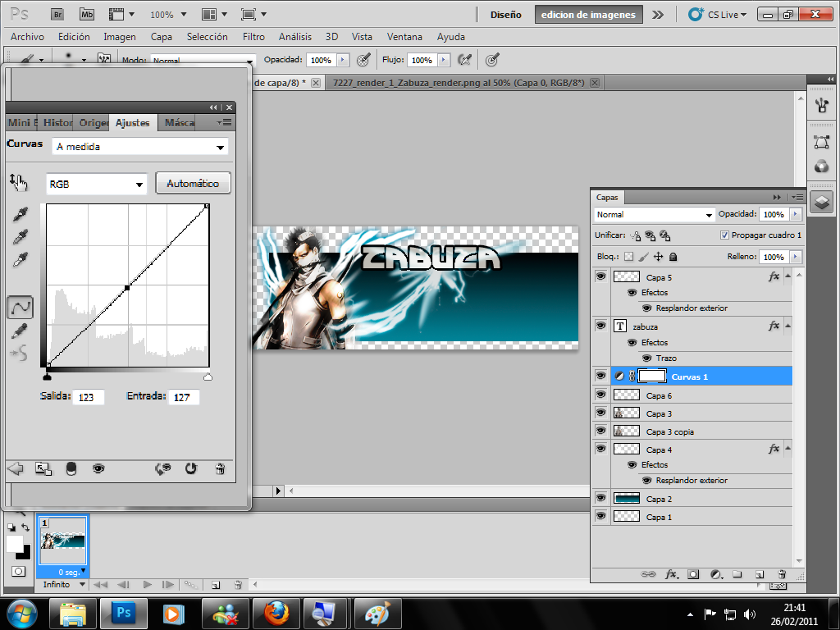Pick the black point eyedropper in Curves
840x630 pixels.
(x=21, y=214)
